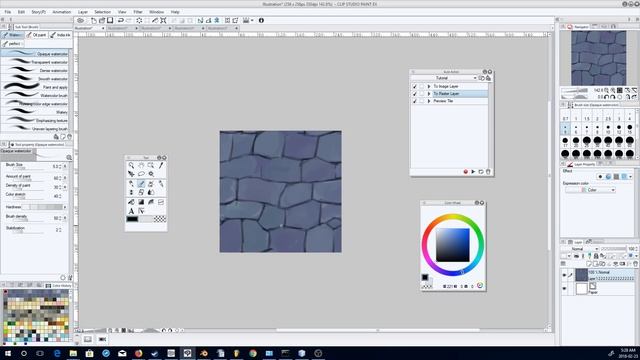Switch to the Oil paint sub tool tab

pyautogui.click(x=37, y=35)
